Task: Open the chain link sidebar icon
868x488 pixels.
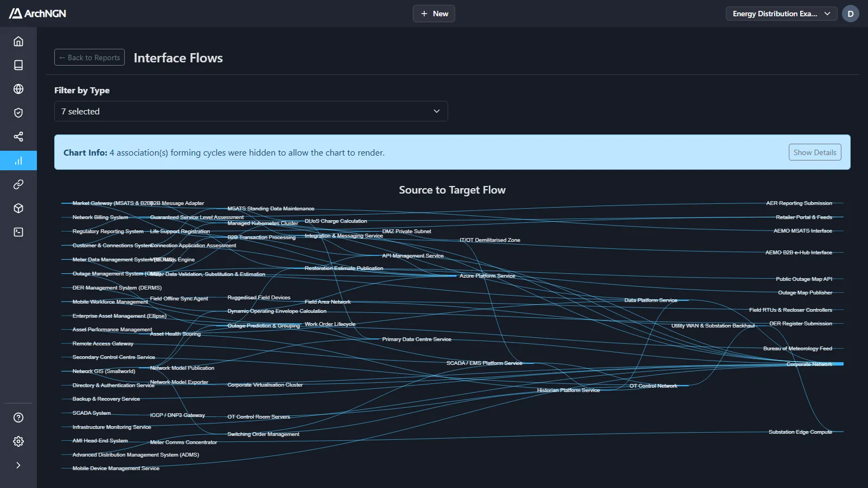Action: (18, 184)
